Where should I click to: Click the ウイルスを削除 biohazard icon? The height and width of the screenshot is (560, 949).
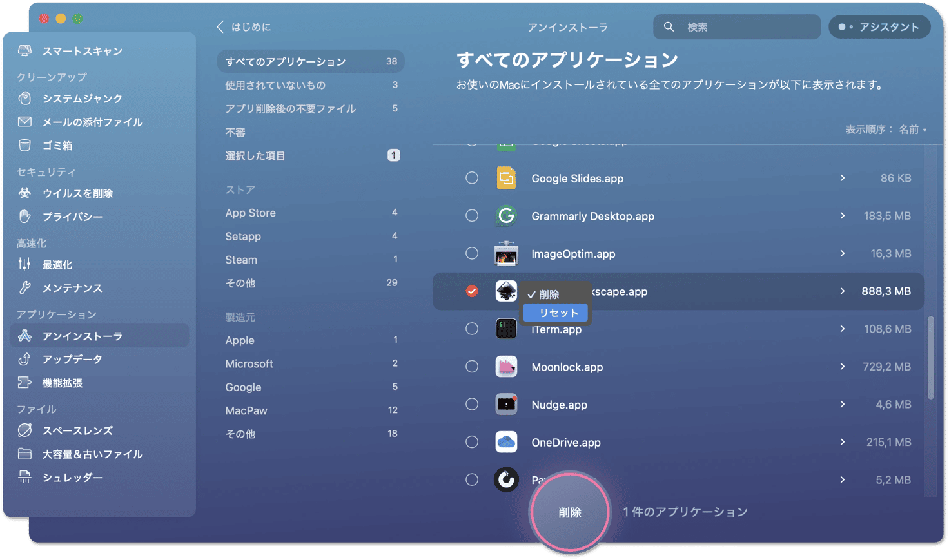pos(24,193)
